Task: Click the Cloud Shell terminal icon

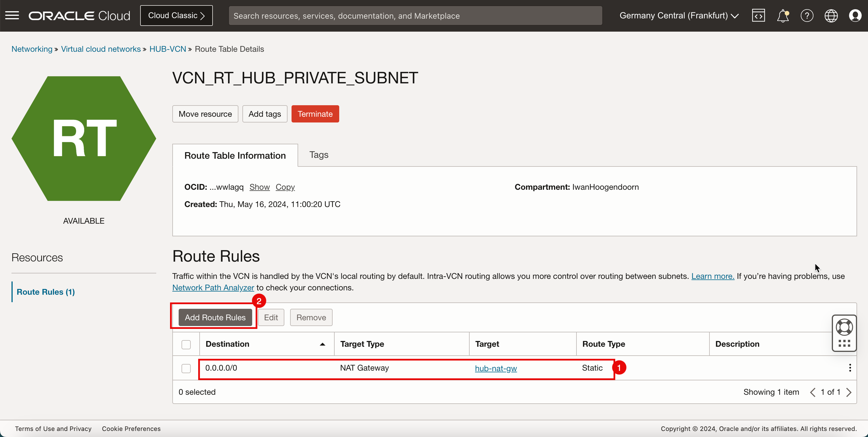Action: coord(758,16)
